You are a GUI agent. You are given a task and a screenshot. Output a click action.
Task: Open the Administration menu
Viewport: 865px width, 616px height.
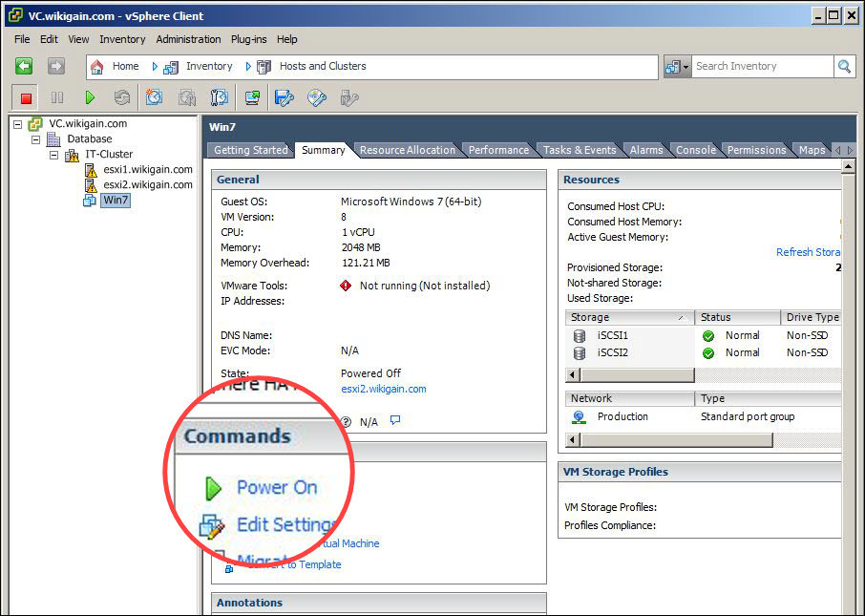coord(188,39)
